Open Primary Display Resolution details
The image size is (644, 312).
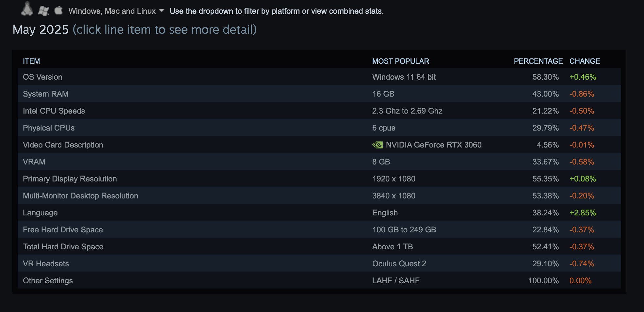(319, 179)
